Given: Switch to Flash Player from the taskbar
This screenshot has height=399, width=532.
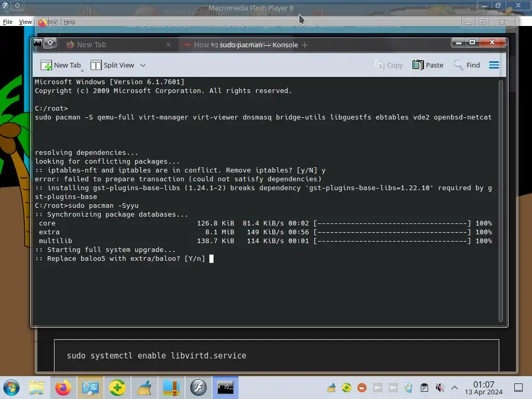Looking at the screenshot, I should pyautogui.click(x=198, y=388).
